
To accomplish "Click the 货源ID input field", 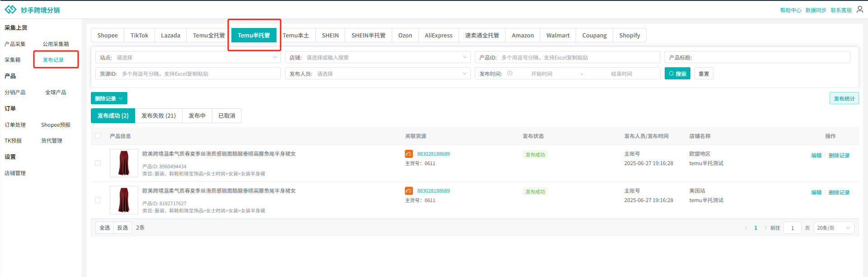I will point(188,74).
